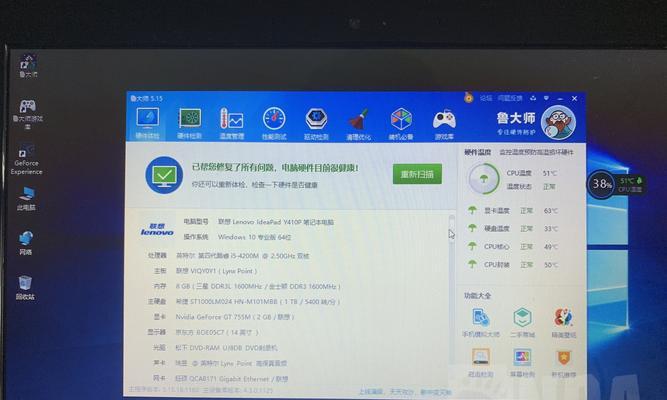Open the 游戏库 gamepad game library
The image size is (667, 400).
[444, 123]
